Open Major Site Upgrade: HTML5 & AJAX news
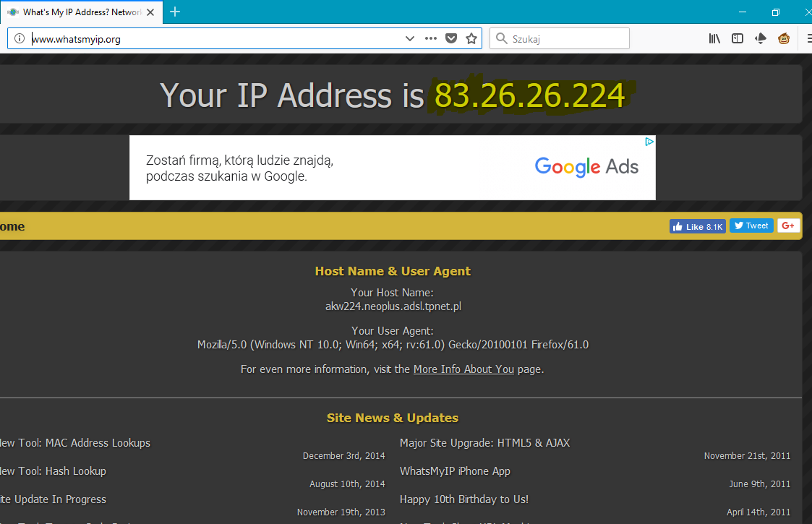 coord(484,443)
